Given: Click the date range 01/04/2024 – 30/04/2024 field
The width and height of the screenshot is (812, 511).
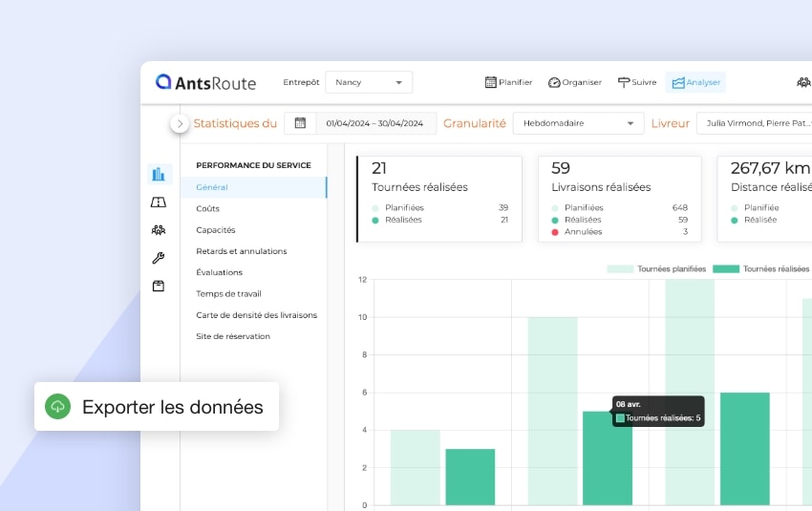Looking at the screenshot, I should click(x=374, y=123).
